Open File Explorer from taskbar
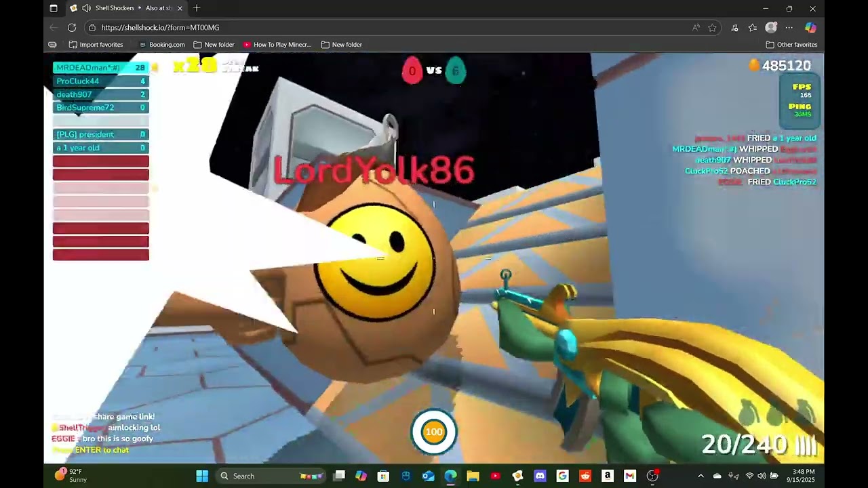Image resolution: width=868 pixels, height=488 pixels. click(473, 476)
